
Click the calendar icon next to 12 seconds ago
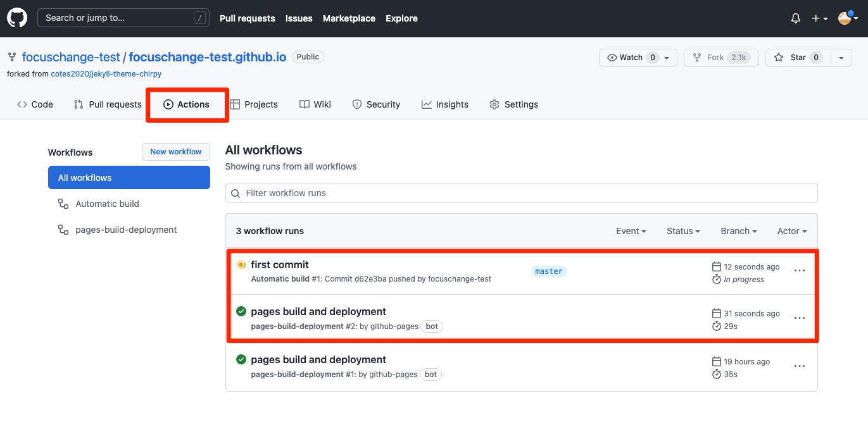717,266
